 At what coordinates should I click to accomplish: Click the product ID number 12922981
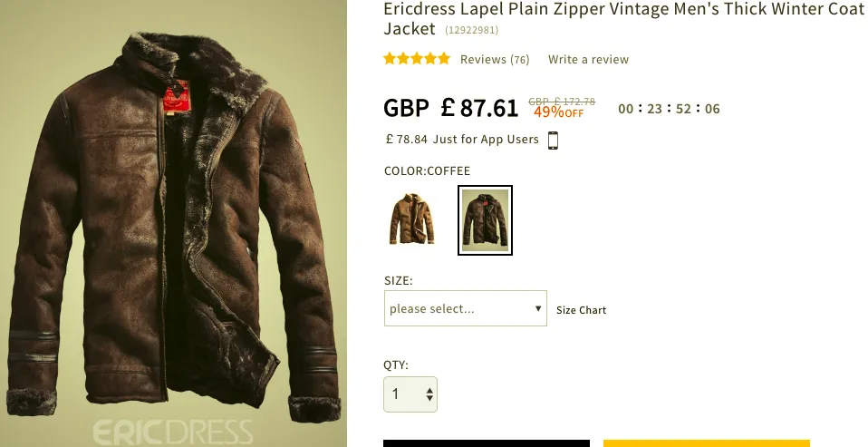tap(471, 31)
